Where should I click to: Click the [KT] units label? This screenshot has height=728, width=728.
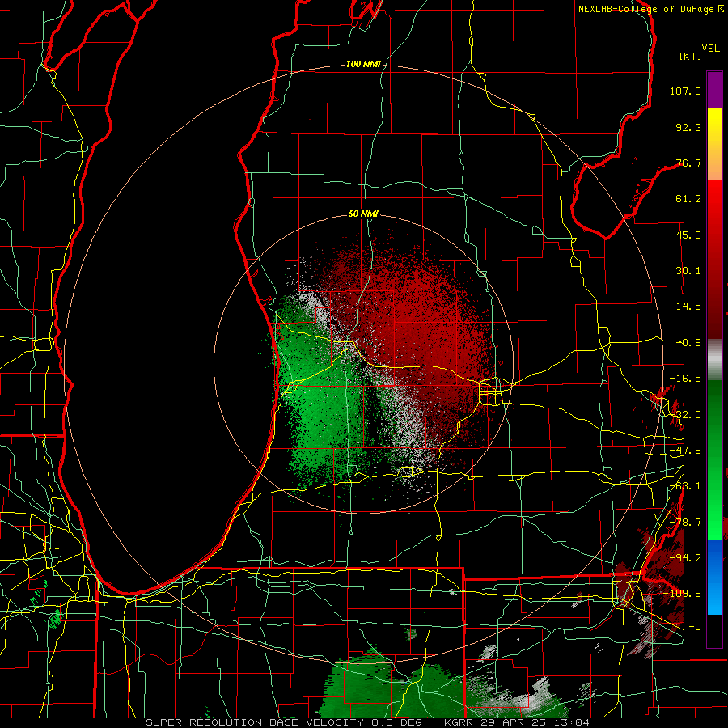tap(691, 56)
